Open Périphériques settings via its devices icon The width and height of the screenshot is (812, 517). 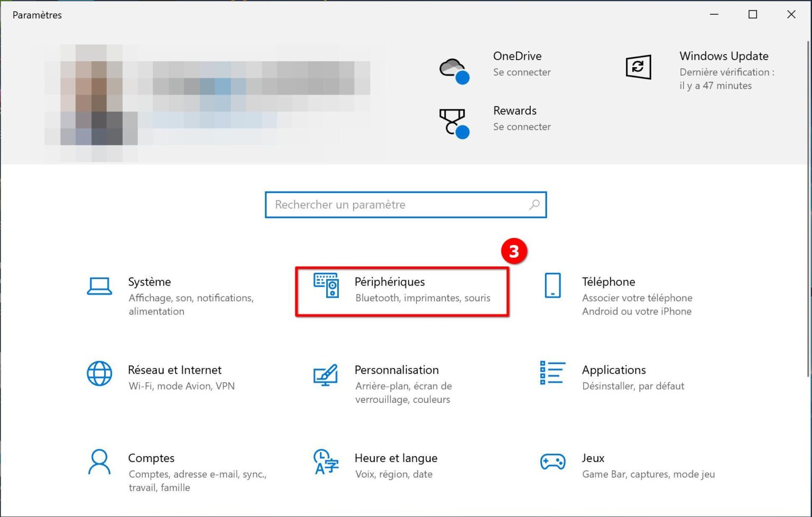[x=325, y=285]
